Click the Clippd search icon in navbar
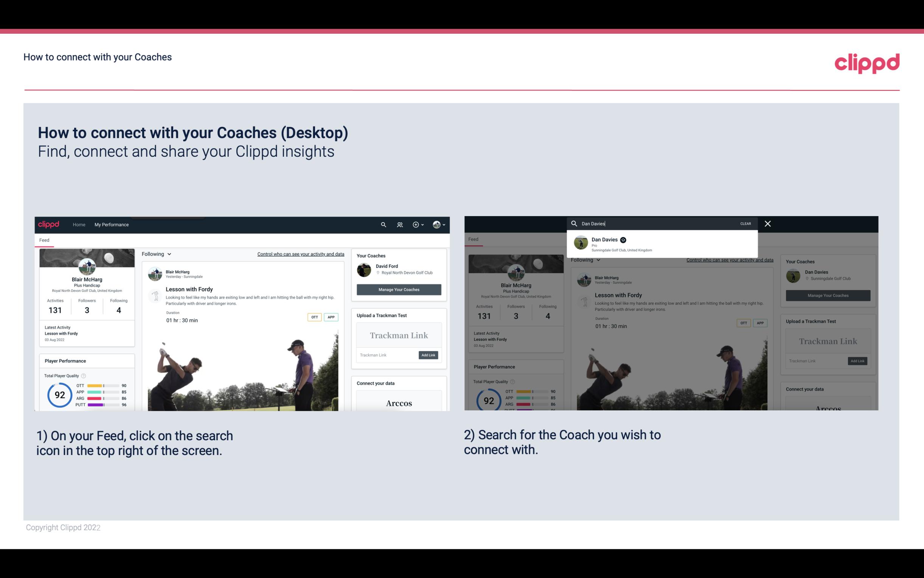The height and width of the screenshot is (578, 924). click(383, 224)
